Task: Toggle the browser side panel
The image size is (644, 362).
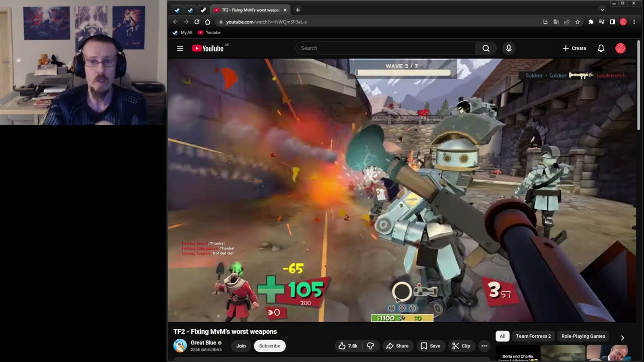Action: pos(612,22)
